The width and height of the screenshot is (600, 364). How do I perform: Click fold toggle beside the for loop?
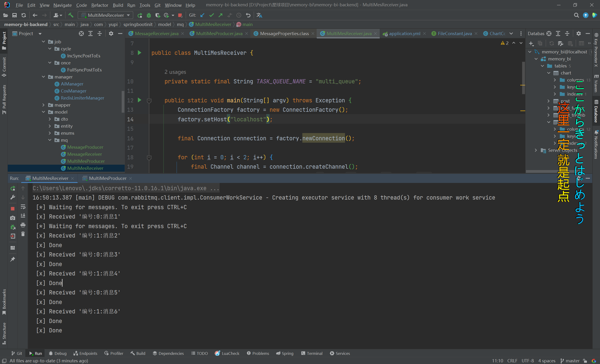point(149,157)
